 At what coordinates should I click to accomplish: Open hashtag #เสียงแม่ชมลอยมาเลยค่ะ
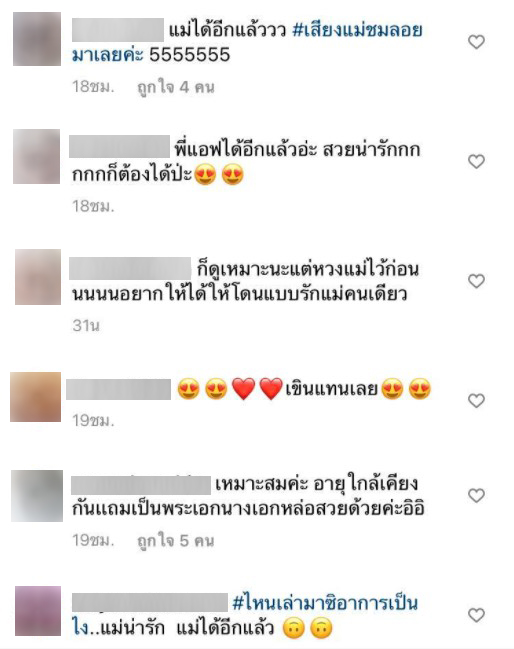(x=247, y=43)
